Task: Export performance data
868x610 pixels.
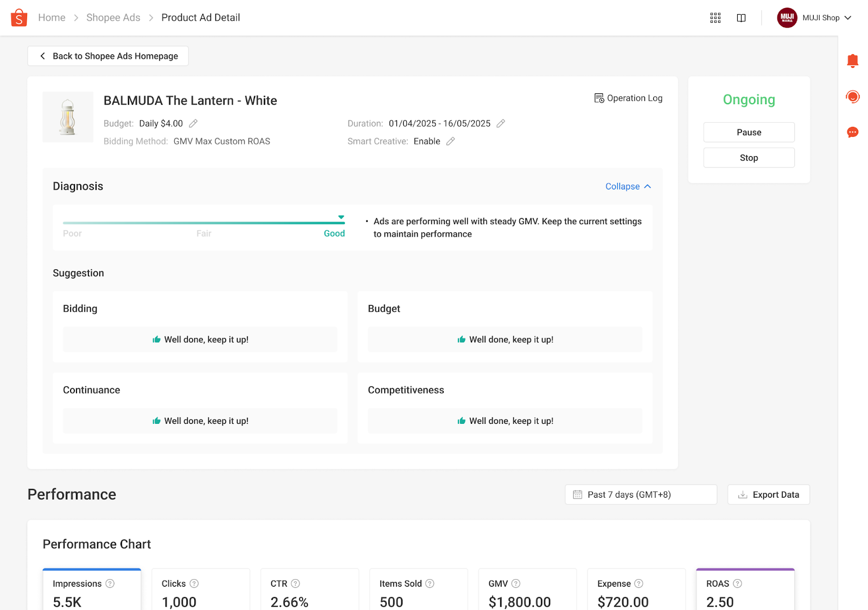Action: tap(768, 494)
